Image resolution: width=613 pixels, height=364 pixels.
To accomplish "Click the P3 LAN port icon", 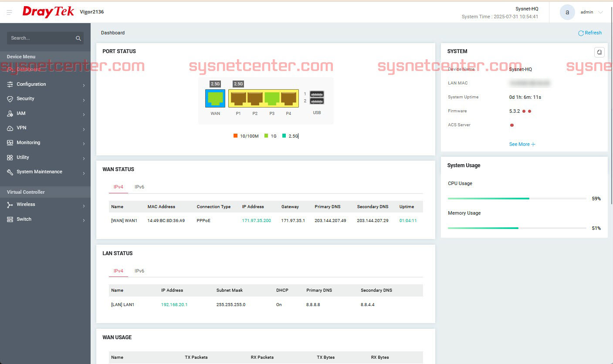I will coord(272,98).
